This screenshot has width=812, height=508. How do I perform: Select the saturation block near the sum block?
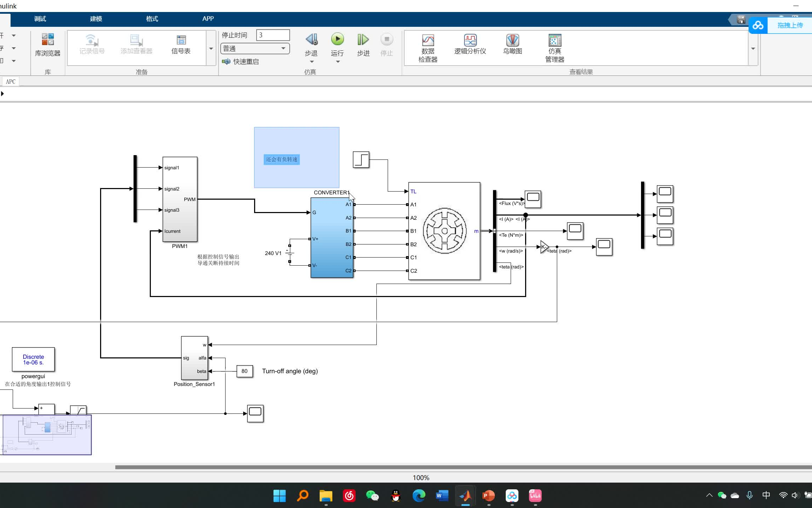point(78,410)
